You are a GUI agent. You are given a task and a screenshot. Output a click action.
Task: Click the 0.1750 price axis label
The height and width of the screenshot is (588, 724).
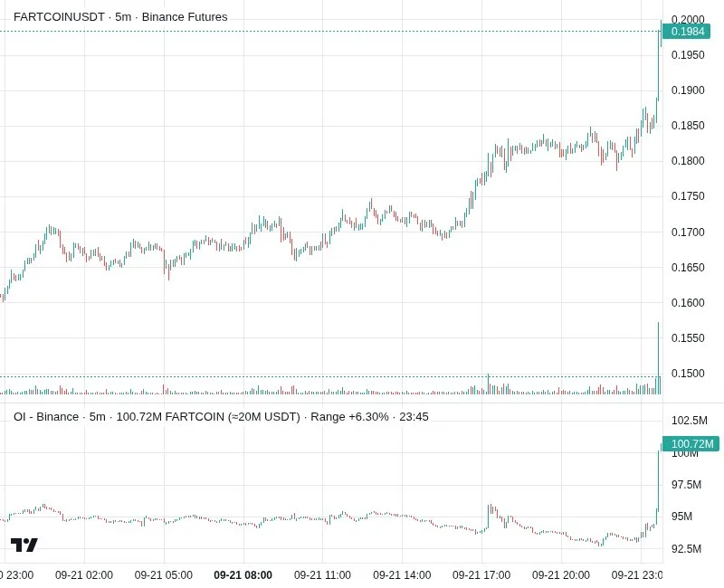[688, 196]
